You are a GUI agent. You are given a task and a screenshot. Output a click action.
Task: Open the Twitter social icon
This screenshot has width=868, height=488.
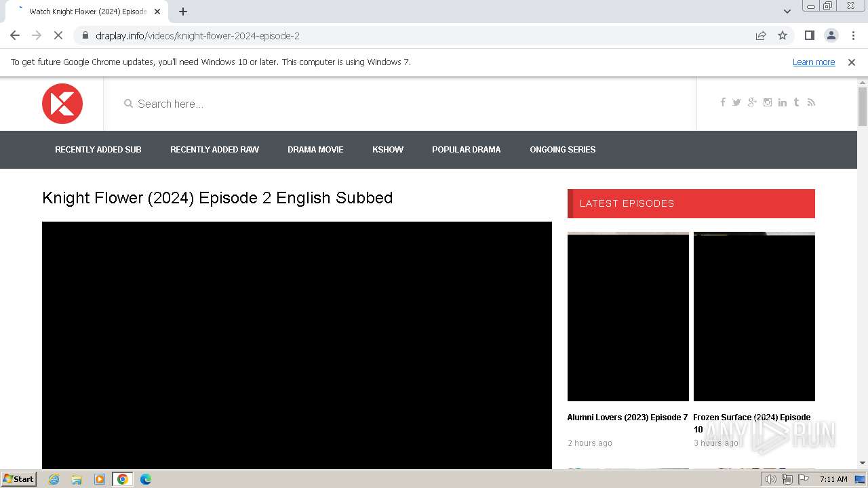point(736,102)
